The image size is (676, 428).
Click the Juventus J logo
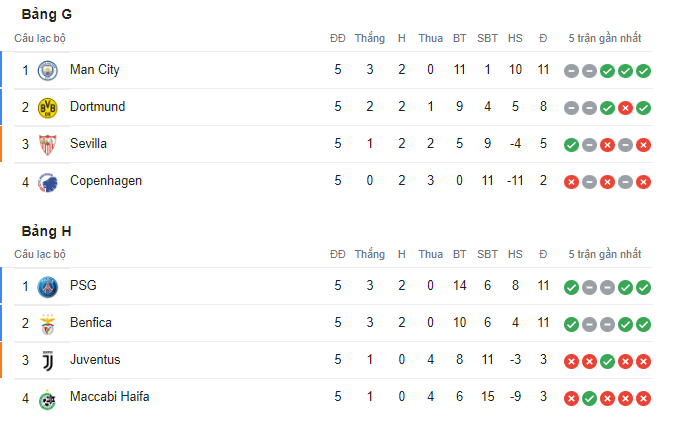47,361
